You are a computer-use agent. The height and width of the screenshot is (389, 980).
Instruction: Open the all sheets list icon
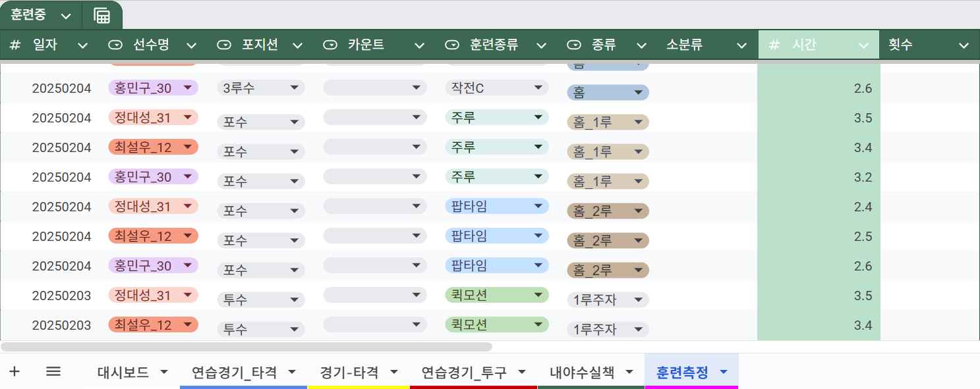[53, 372]
